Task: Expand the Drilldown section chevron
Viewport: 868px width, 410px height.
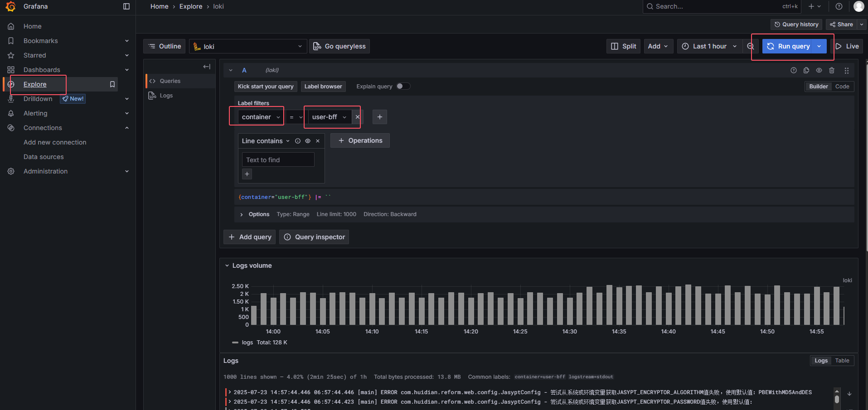Action: point(127,99)
